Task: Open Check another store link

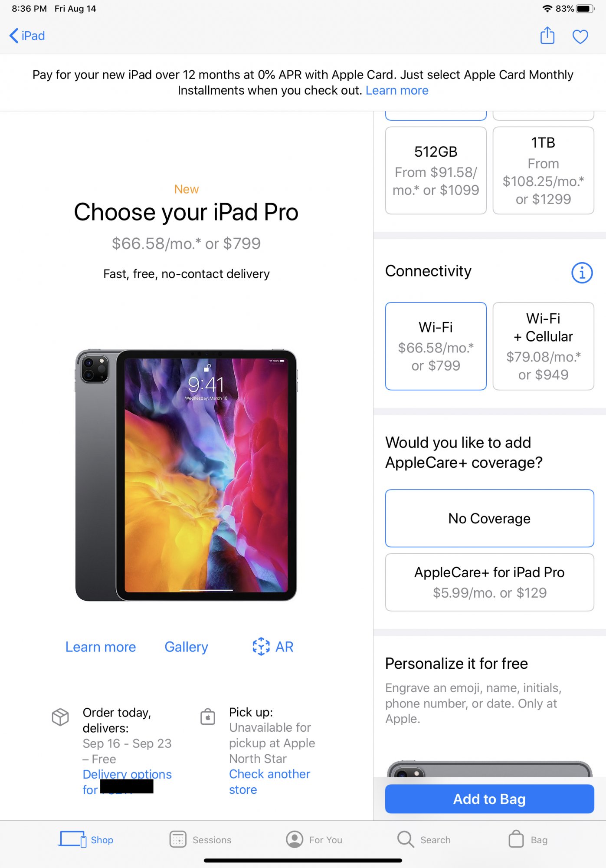Action: pyautogui.click(x=269, y=782)
